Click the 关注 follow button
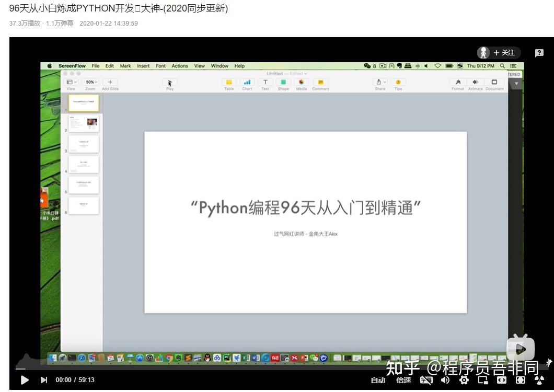The height and width of the screenshot is (392, 554). point(503,53)
